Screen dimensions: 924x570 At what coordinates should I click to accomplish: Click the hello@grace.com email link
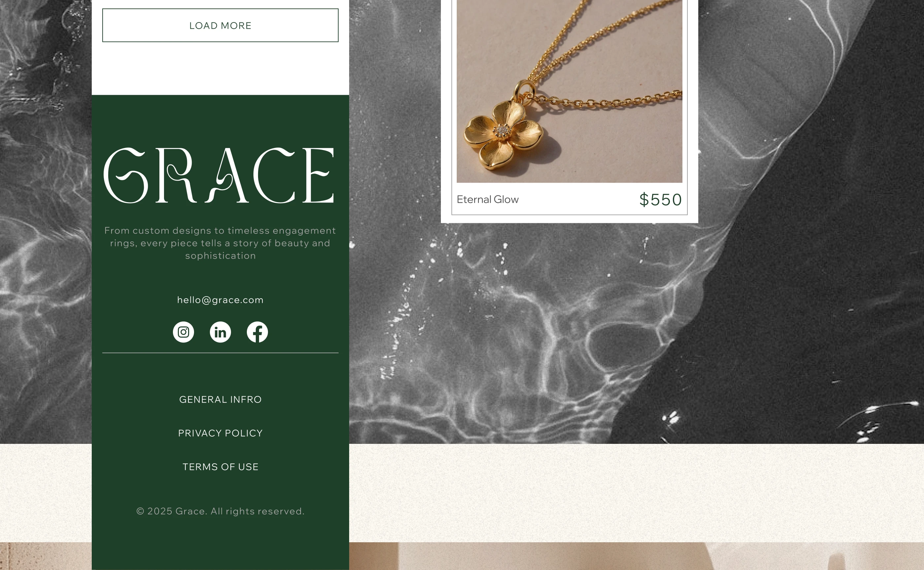coord(220,300)
